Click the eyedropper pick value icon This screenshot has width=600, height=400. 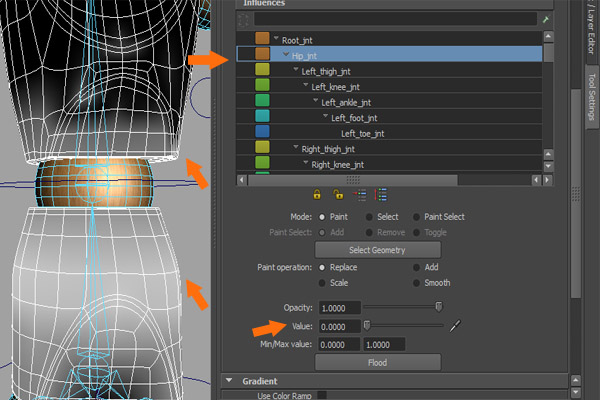[455, 325]
